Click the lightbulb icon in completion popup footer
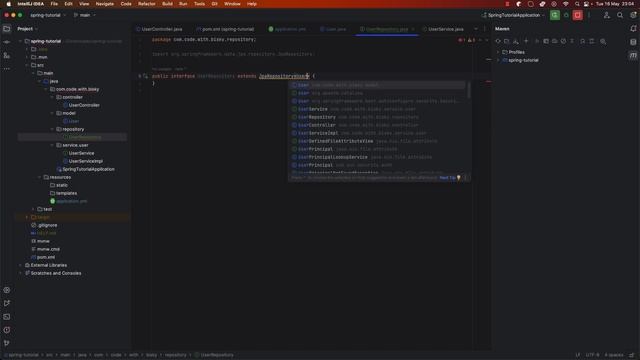The width and height of the screenshot is (640, 360). click(458, 178)
